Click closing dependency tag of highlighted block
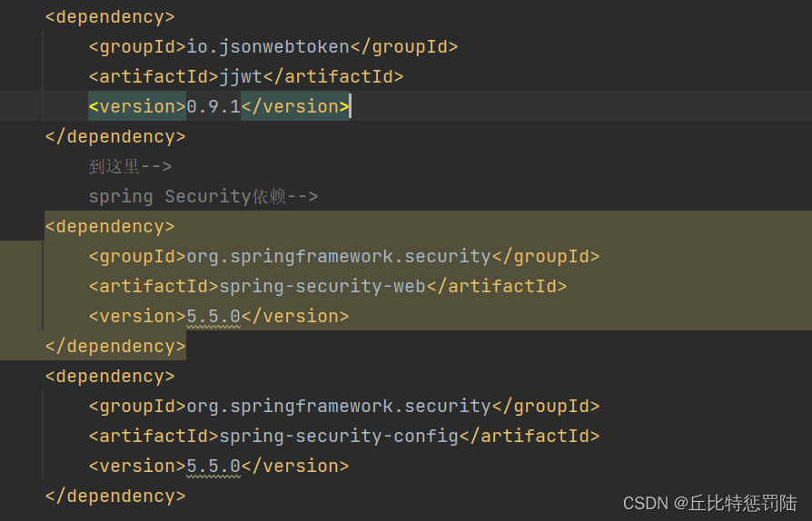This screenshot has width=812, height=521. pos(115,347)
